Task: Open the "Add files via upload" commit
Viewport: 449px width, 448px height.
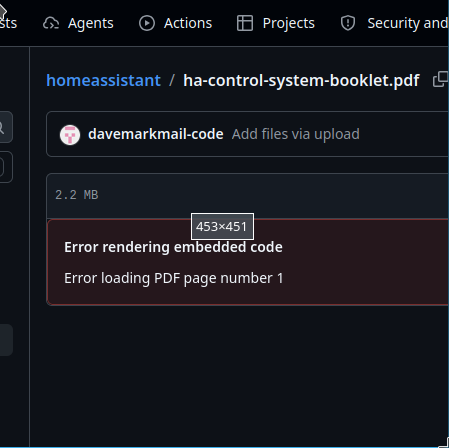Action: pos(296,134)
